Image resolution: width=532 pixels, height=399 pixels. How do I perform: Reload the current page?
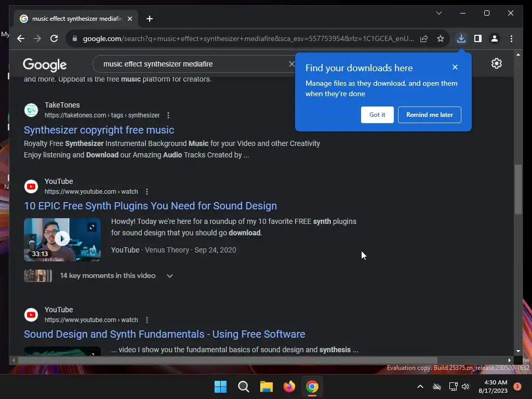coord(54,38)
